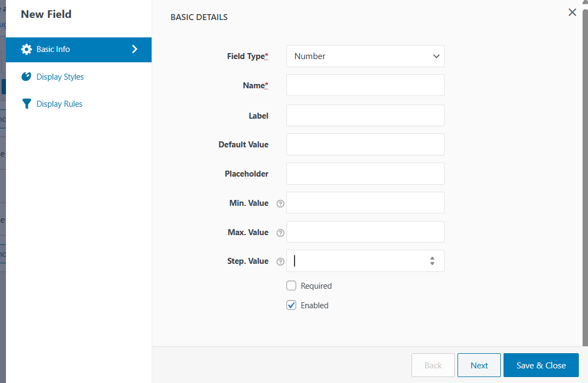Click the Next button
The height and width of the screenshot is (383, 588).
(479, 365)
